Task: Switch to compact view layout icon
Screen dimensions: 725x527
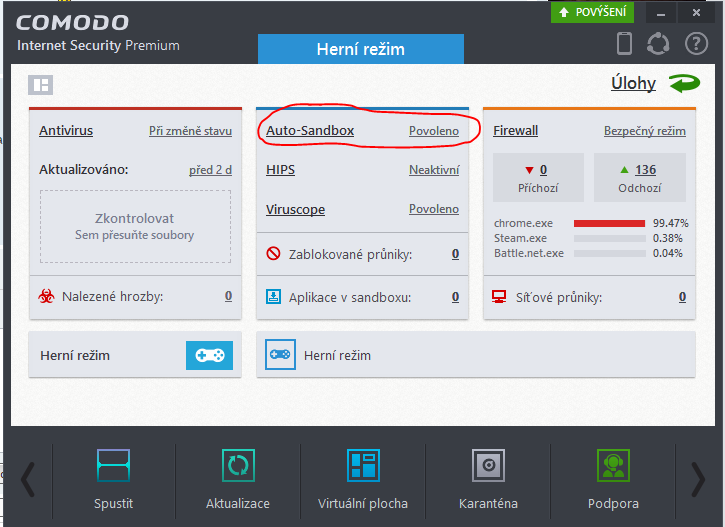Action: tap(40, 85)
